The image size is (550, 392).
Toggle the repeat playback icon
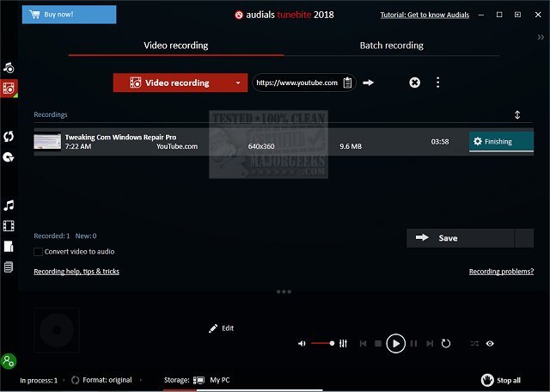(x=445, y=343)
